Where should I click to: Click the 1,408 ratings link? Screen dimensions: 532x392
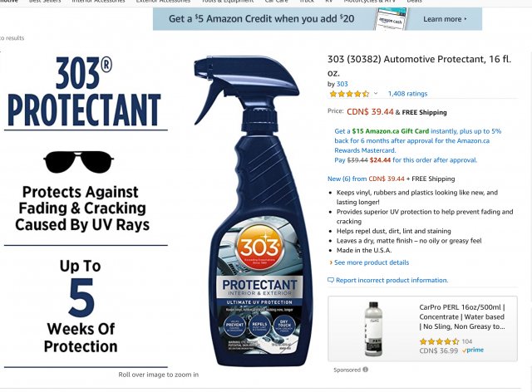point(407,94)
